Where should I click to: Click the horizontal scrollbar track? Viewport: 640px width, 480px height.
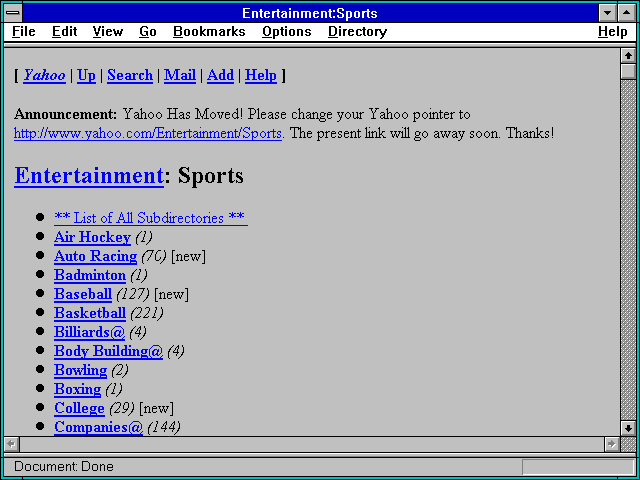point(311,444)
